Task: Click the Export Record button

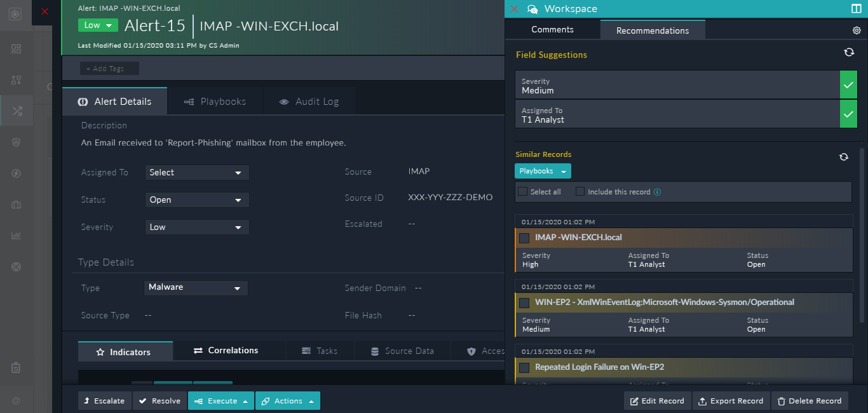Action: click(x=731, y=401)
